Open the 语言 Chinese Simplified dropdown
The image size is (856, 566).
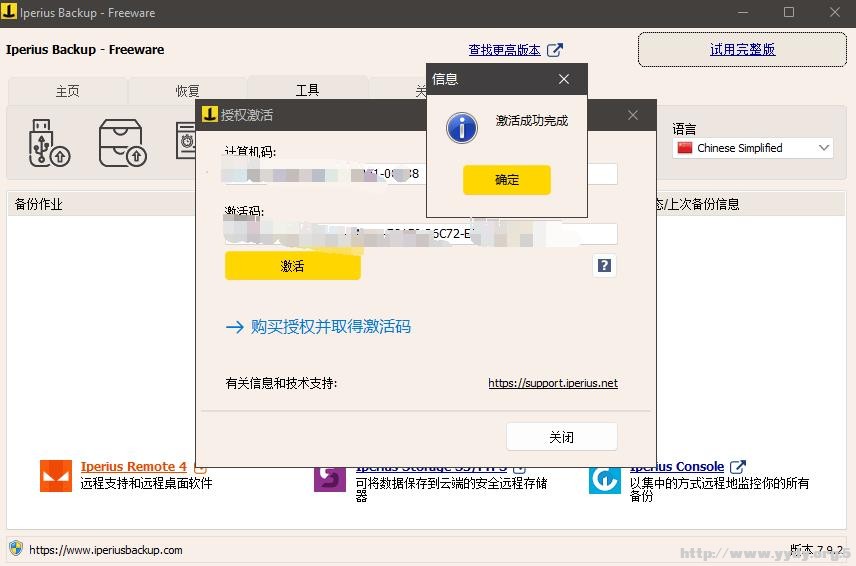click(x=753, y=148)
